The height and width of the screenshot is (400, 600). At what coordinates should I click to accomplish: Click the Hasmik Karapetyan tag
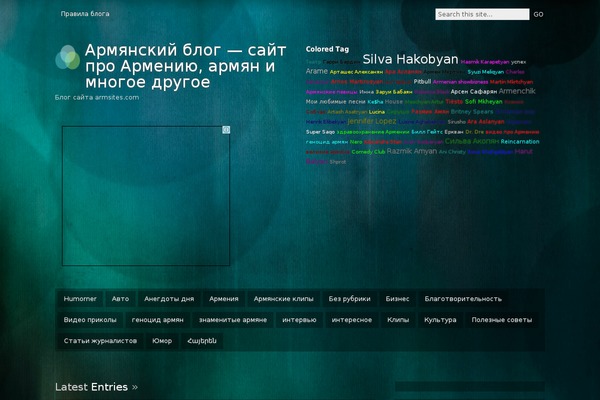[x=485, y=62]
